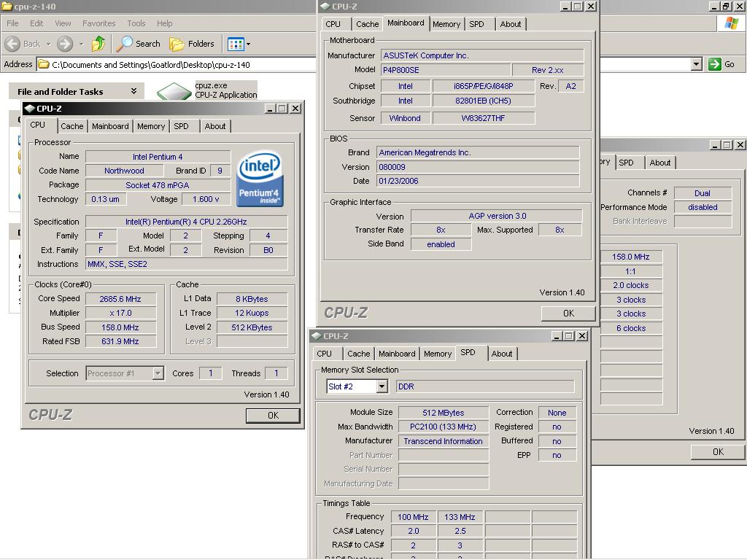Screen dimensions: 747x560
Task: Select SPD tab in Mainboard window
Action: 476,24
